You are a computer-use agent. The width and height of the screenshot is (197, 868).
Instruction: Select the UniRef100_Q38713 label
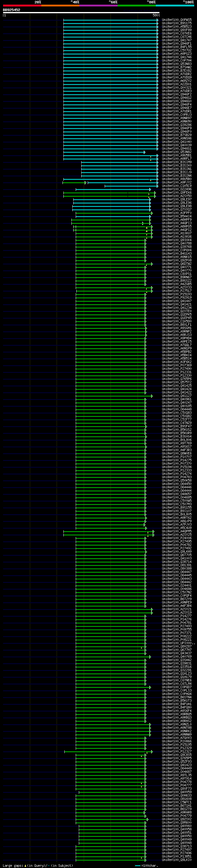click(x=176, y=846)
